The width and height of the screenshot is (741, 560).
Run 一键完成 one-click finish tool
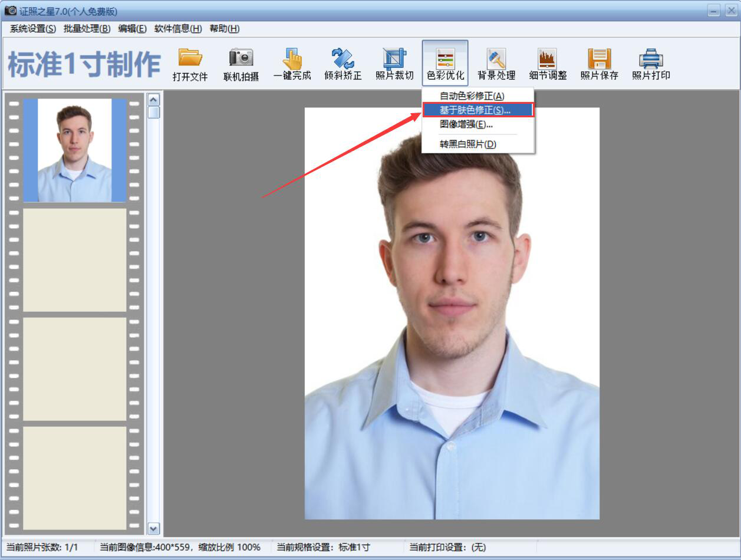(x=292, y=64)
